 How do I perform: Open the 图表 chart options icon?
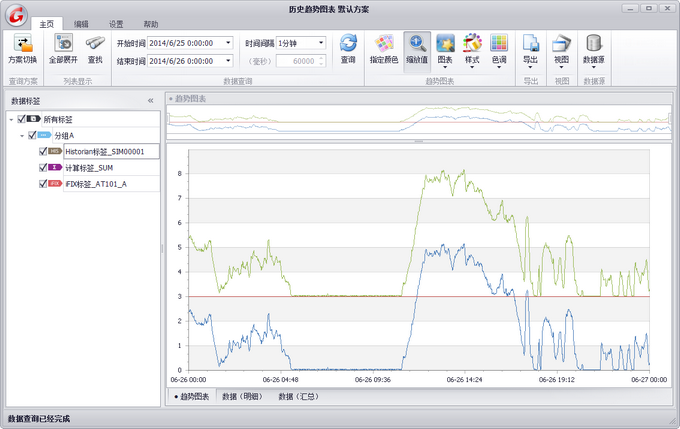pos(445,43)
